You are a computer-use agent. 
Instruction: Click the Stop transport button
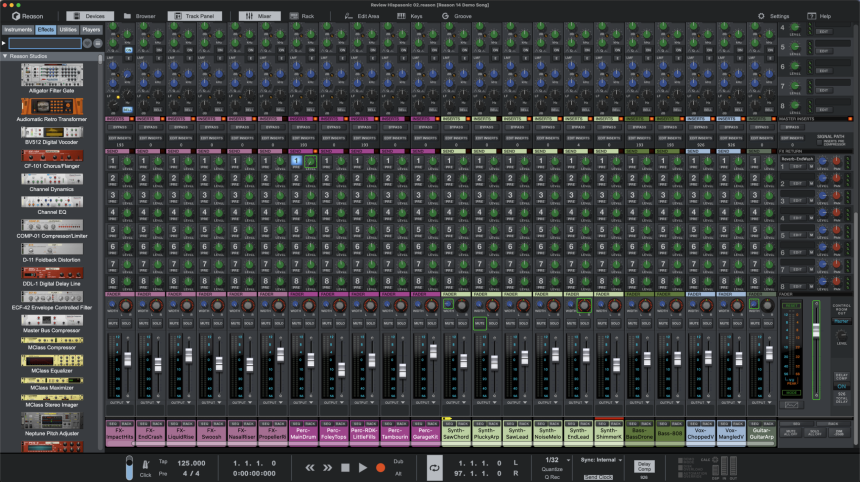pyautogui.click(x=345, y=468)
